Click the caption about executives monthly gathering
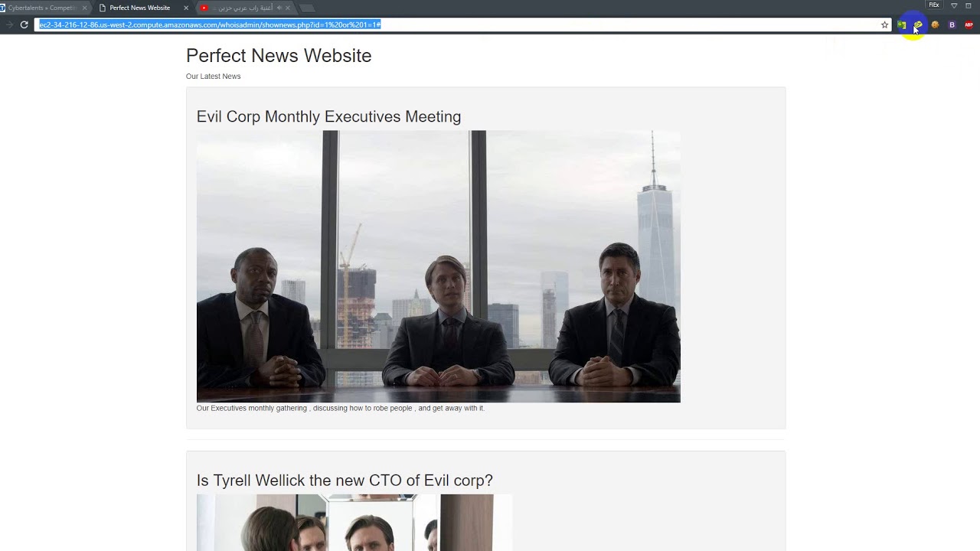This screenshot has width=980, height=551. [341, 408]
